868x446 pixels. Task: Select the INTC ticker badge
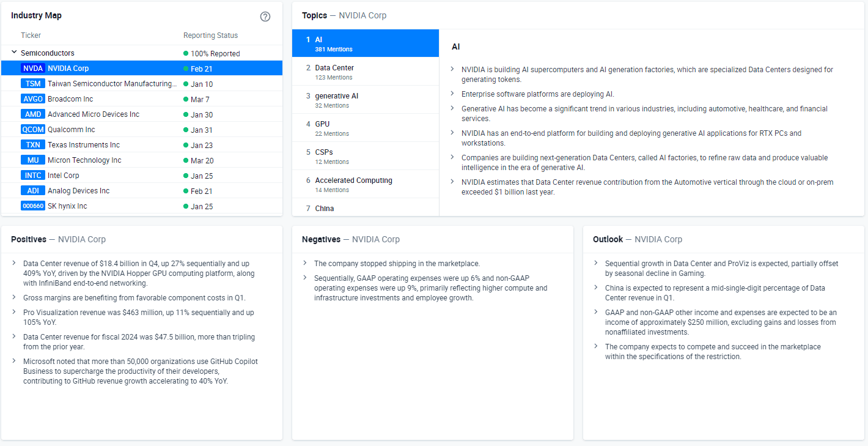(x=32, y=176)
